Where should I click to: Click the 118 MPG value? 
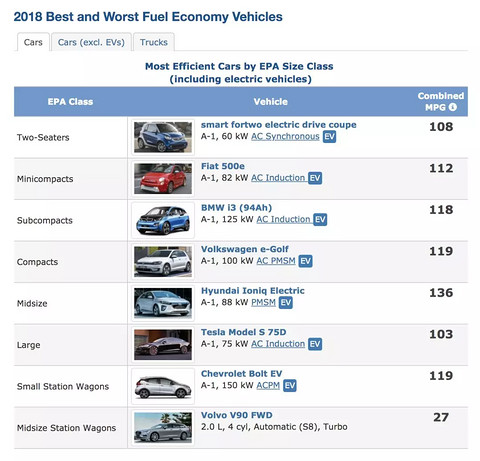441,210
